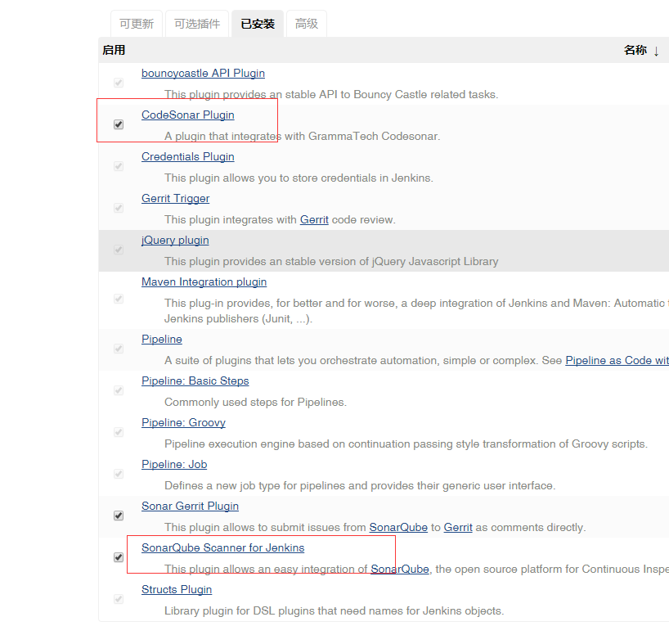The width and height of the screenshot is (669, 644).
Task: Disable SonarQube Scanner for Jenkins checkbox
Action: point(119,558)
